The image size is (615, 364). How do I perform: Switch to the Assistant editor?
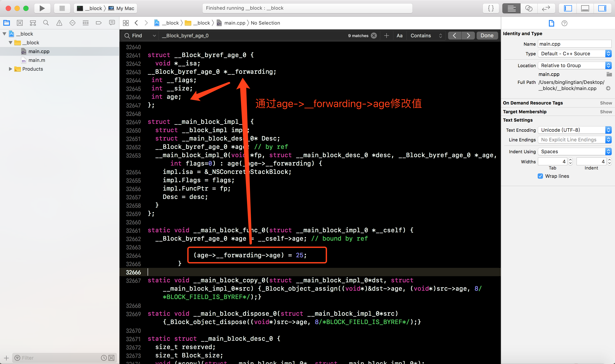tap(529, 8)
